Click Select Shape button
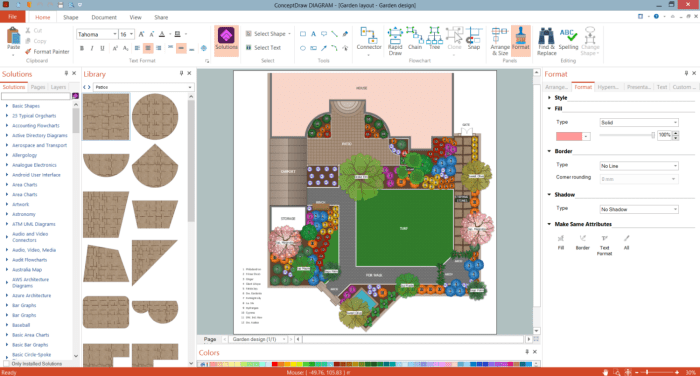Image resolution: width=700 pixels, height=376 pixels. coord(268,34)
